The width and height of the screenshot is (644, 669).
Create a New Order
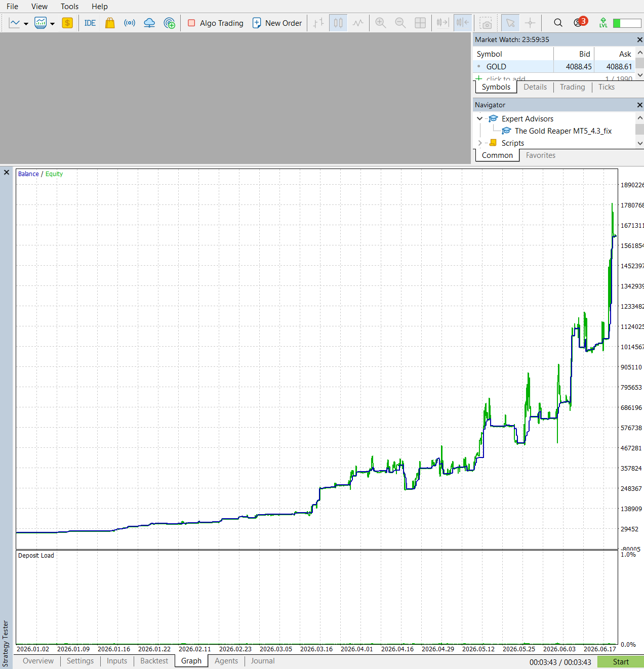(x=277, y=23)
